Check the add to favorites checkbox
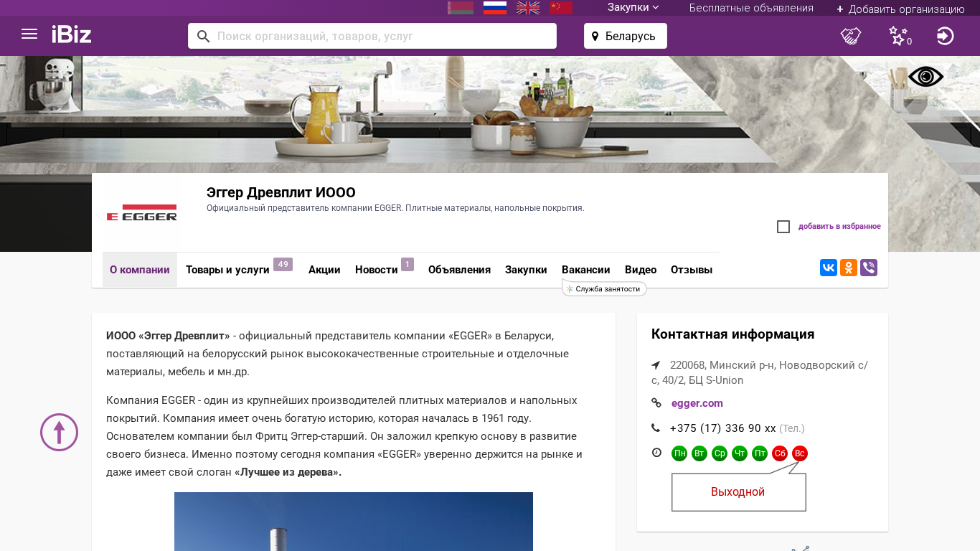The height and width of the screenshot is (551, 980). click(783, 227)
